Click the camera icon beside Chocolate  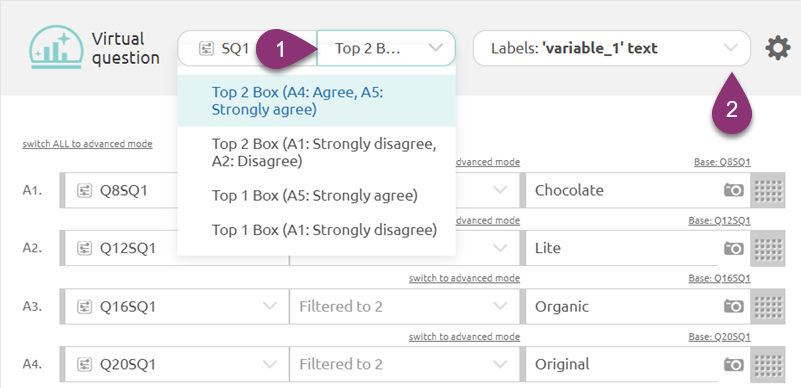pyautogui.click(x=734, y=190)
